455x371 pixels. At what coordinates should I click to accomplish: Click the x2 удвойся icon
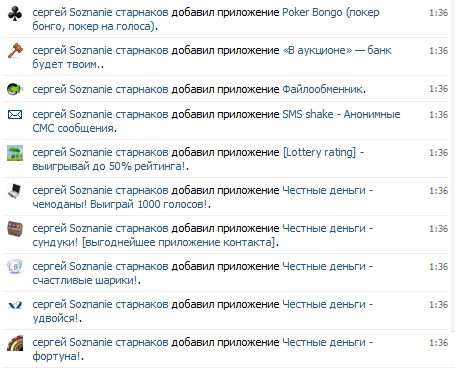tap(15, 305)
